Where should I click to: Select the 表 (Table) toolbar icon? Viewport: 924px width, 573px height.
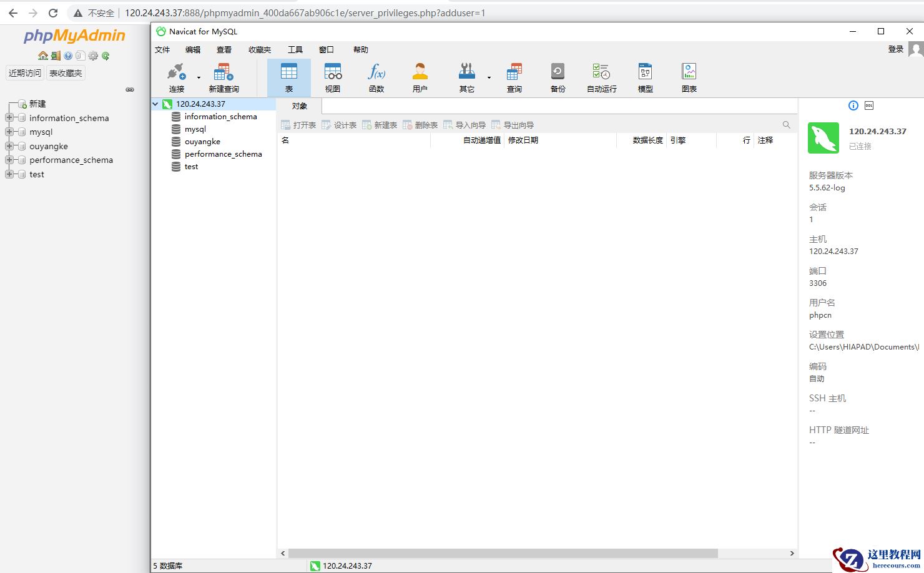click(289, 77)
